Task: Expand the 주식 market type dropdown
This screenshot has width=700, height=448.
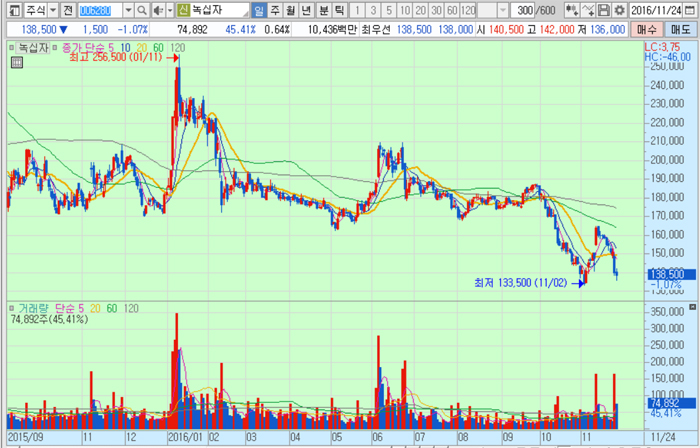Action: [51, 10]
